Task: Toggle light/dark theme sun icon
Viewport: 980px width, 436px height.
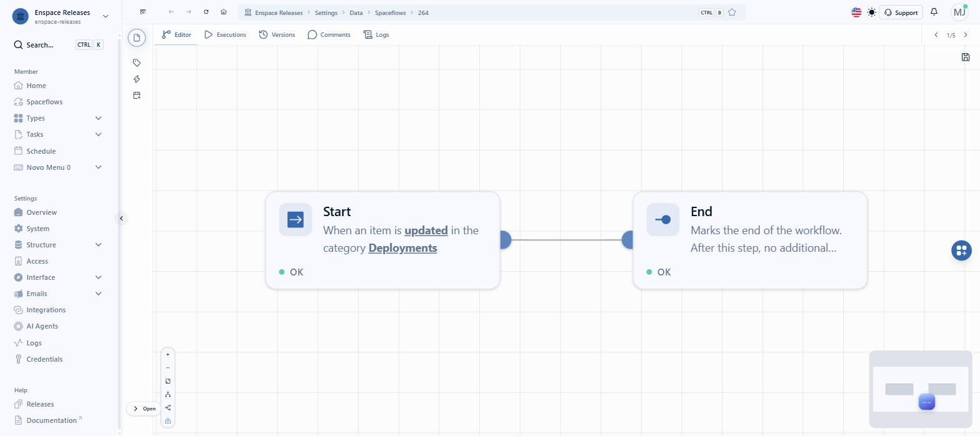Action: (x=872, y=12)
